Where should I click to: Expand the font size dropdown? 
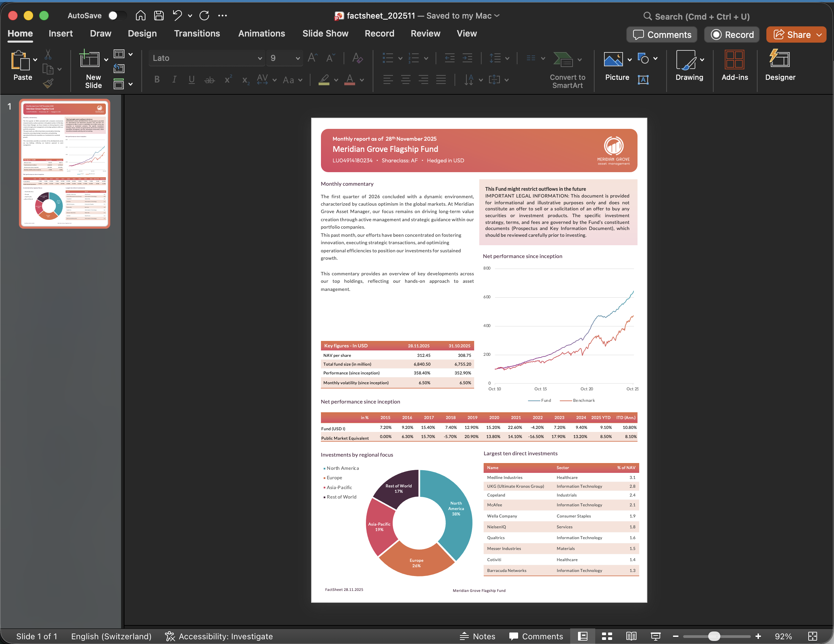point(298,58)
